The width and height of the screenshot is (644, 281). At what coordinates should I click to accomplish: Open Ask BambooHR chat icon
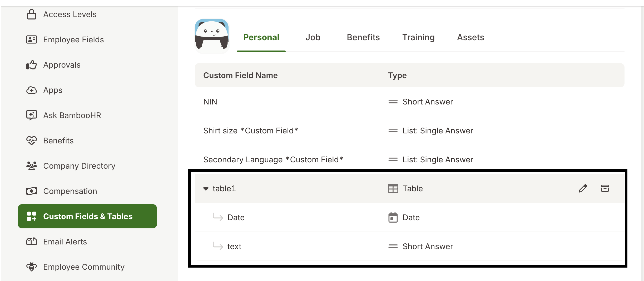[32, 115]
